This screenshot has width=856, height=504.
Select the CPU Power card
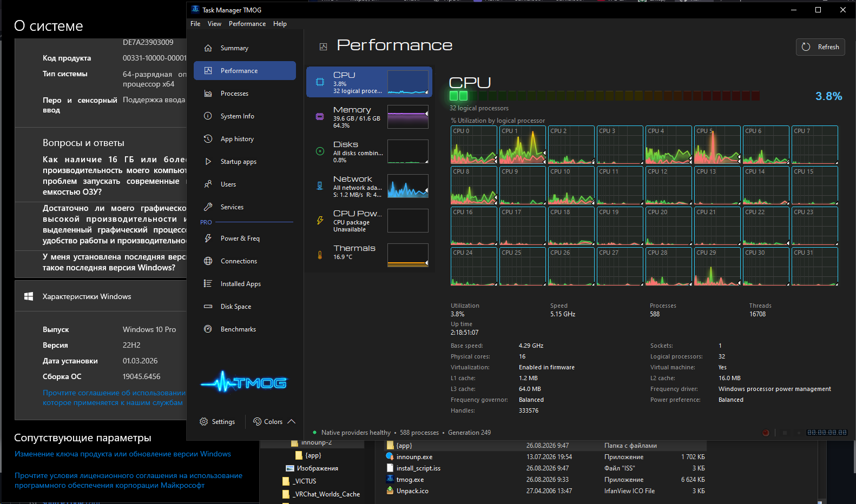[x=369, y=221]
